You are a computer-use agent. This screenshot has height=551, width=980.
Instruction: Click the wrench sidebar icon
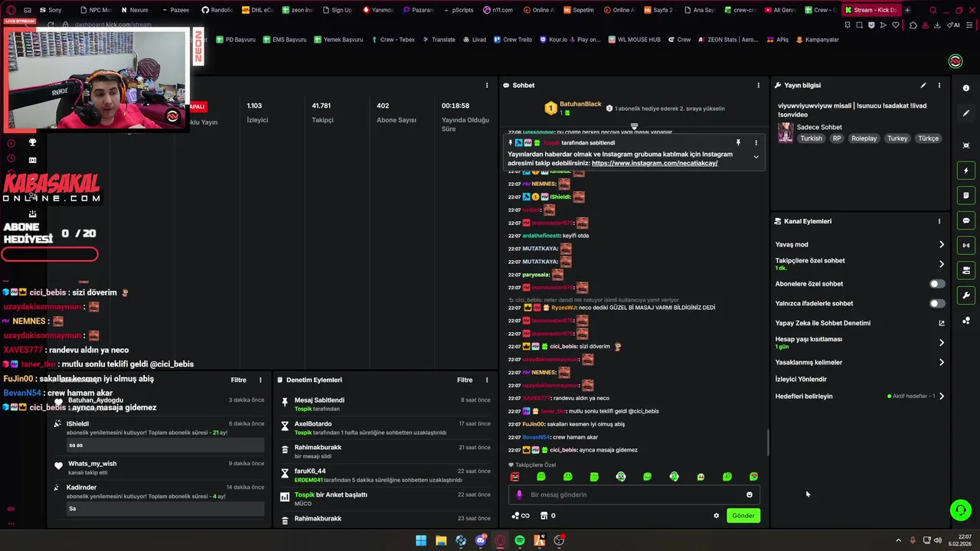coord(966,295)
